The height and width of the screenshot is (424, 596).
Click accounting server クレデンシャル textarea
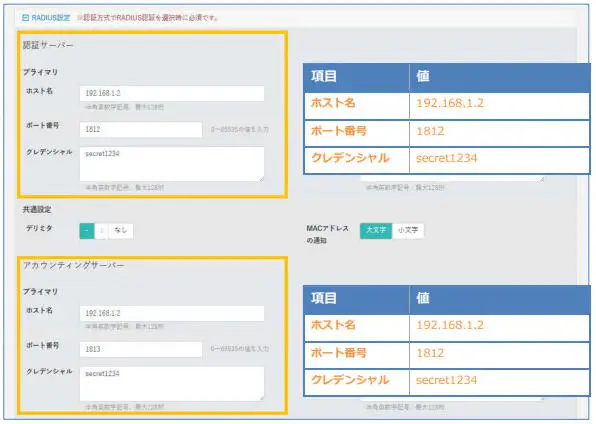172,383
